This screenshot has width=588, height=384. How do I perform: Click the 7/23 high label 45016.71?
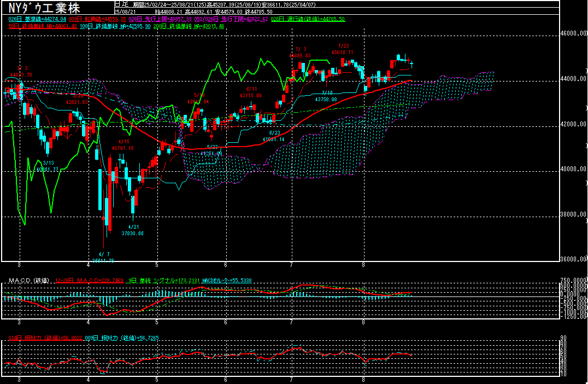tap(343, 53)
